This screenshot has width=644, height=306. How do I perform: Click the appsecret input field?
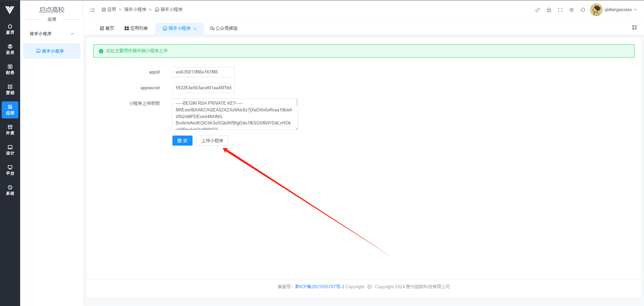[x=204, y=88]
